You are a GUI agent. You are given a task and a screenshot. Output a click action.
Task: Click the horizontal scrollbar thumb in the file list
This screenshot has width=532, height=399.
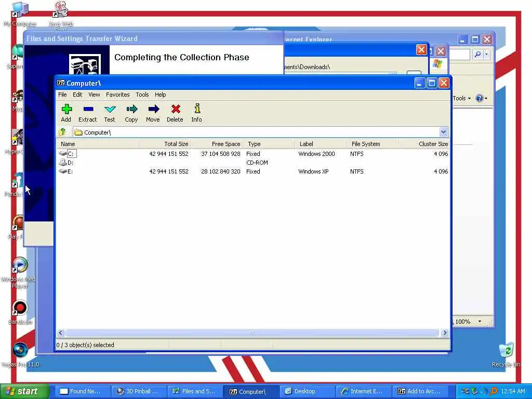[x=252, y=333]
